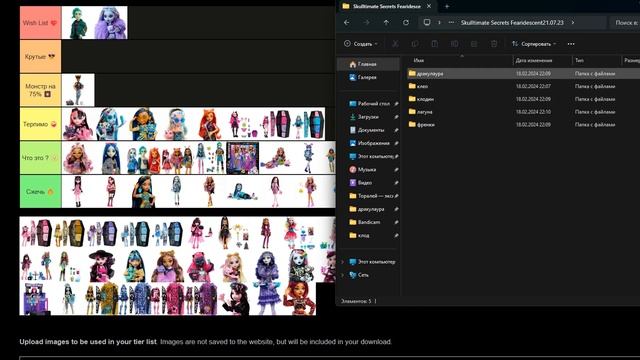
Task: Click the pin icon next to Загрузки
Action: (396, 117)
